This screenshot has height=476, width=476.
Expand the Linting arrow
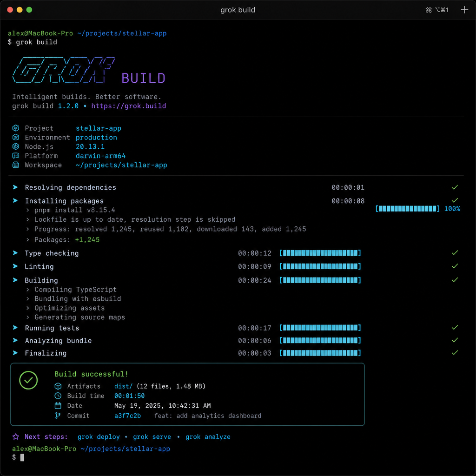[x=15, y=266]
